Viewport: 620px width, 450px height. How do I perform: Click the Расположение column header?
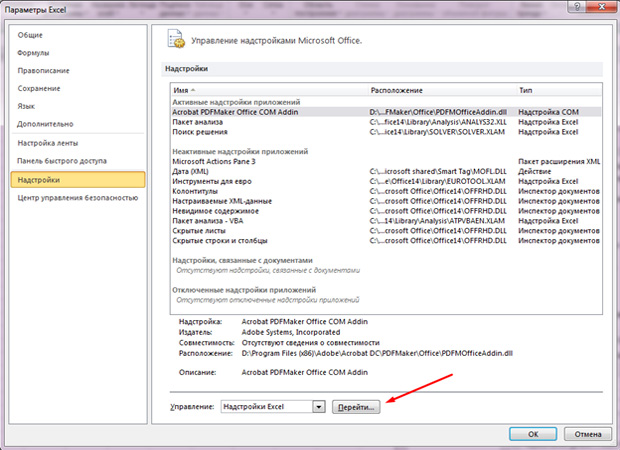[442, 90]
